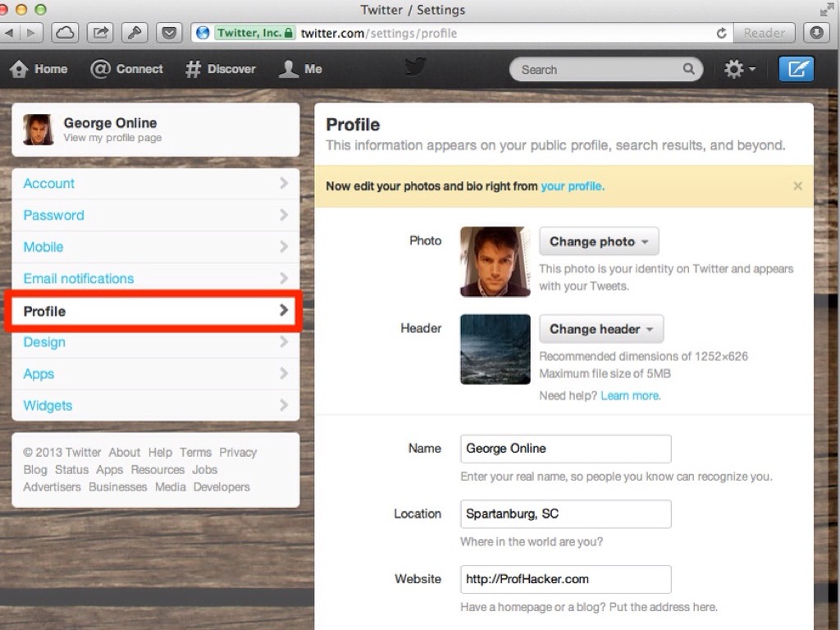Click the Learn more link
Image resolution: width=840 pixels, height=630 pixels.
point(630,395)
